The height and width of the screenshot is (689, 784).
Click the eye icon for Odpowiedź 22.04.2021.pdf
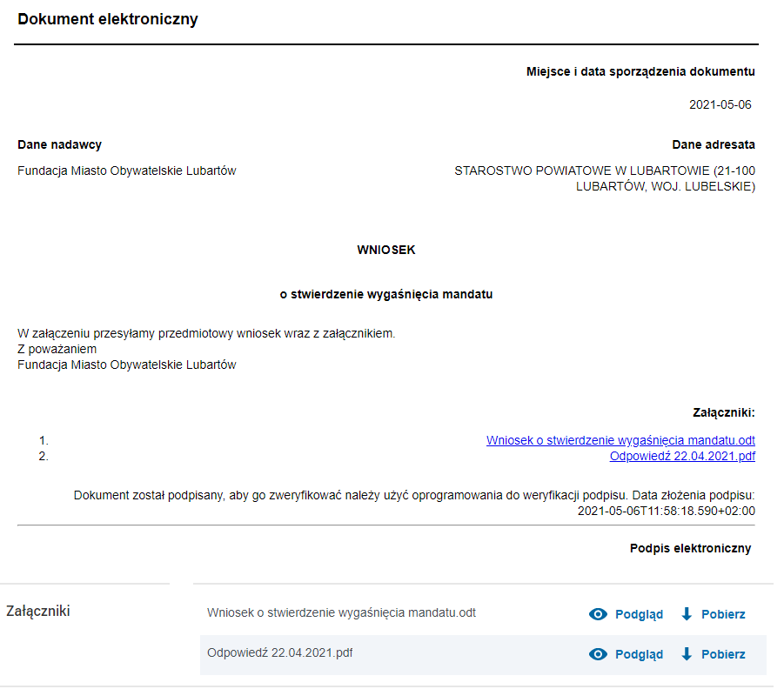(x=598, y=653)
